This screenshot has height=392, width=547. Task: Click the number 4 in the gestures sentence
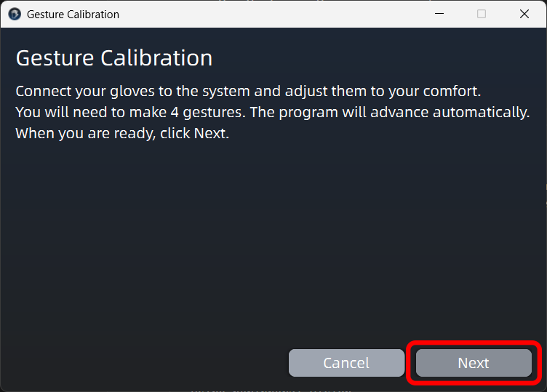175,112
